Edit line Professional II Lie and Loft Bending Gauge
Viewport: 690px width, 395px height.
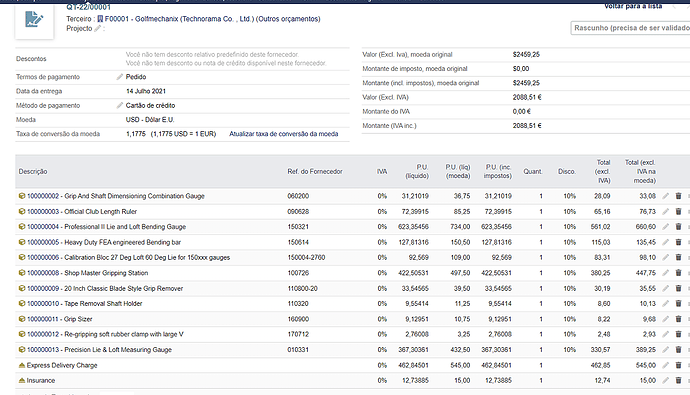665,227
